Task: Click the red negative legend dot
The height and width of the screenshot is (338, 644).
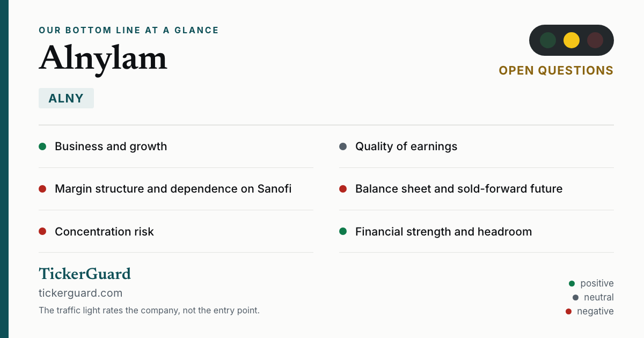Action: [568, 311]
